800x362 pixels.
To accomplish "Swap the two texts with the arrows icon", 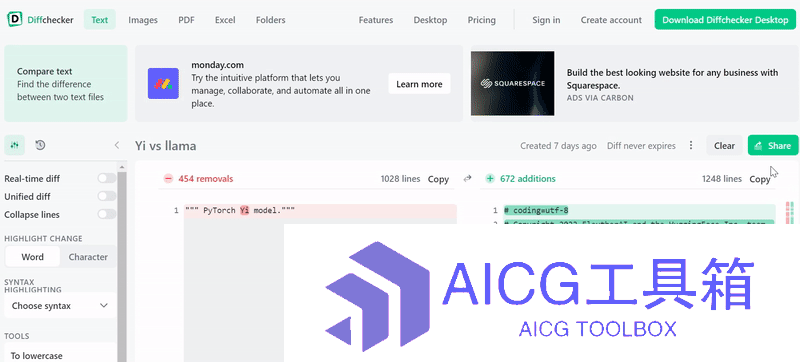I will [x=467, y=178].
